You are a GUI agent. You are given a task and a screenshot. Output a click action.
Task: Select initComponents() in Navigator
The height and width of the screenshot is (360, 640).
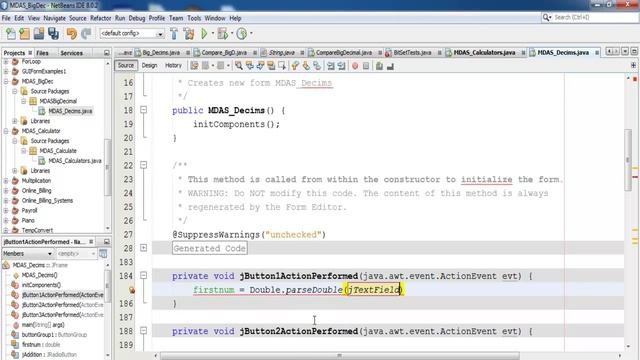pos(41,285)
